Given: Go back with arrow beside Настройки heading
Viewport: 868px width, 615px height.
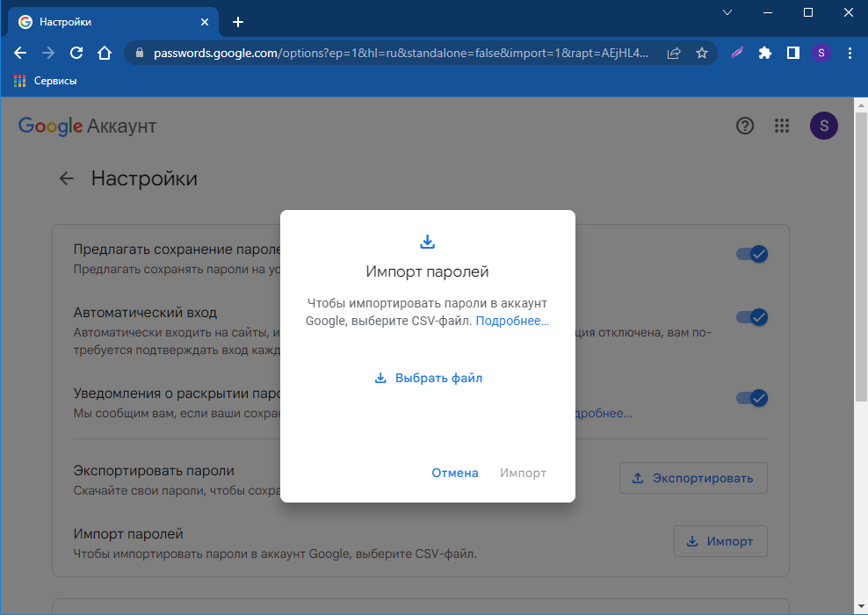Looking at the screenshot, I should pos(67,178).
